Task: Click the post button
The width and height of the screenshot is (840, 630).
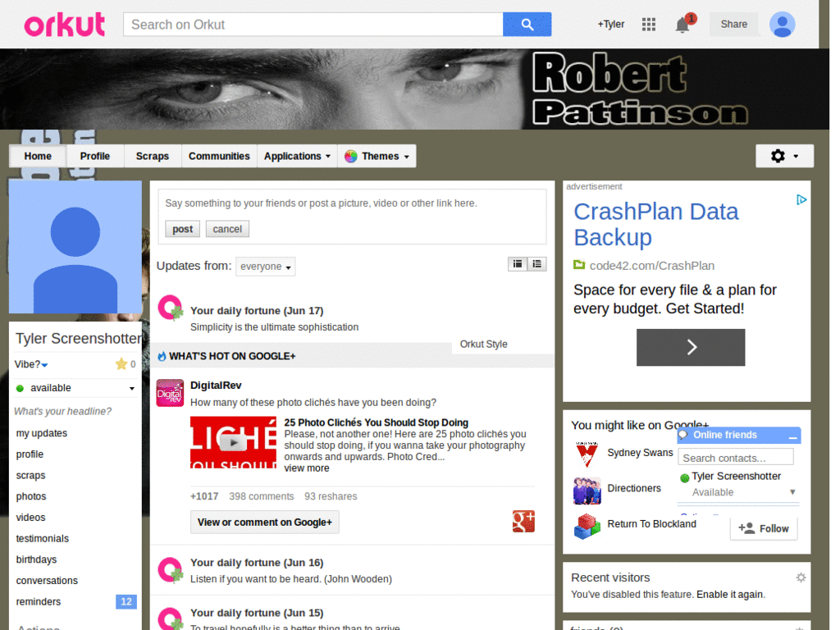Action: click(x=183, y=229)
